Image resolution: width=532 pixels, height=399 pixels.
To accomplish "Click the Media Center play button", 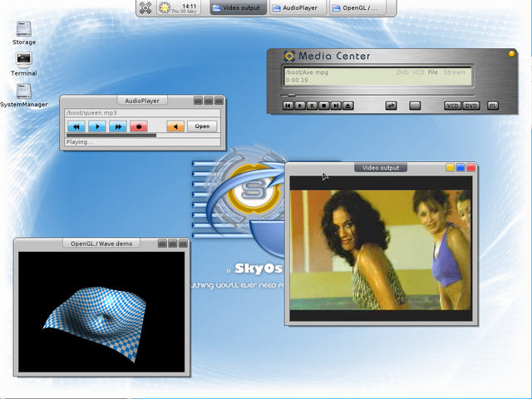I will tap(300, 106).
